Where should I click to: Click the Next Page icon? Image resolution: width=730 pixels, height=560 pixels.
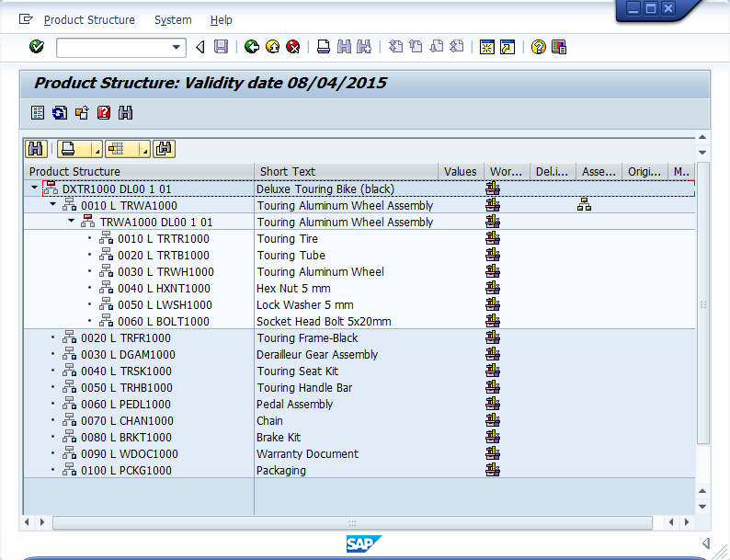(x=436, y=47)
